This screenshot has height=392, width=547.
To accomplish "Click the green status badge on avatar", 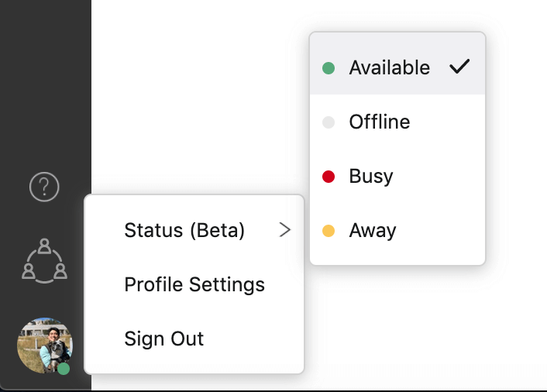I will (x=64, y=369).
